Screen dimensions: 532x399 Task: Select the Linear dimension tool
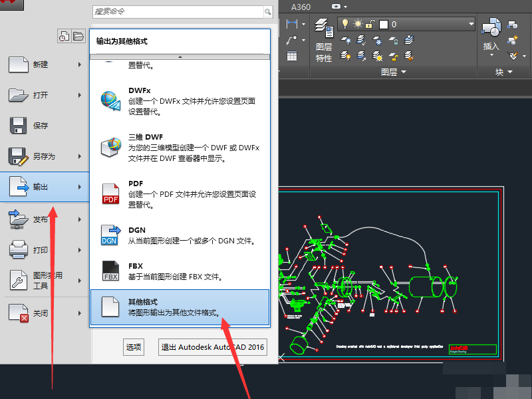pos(292,24)
